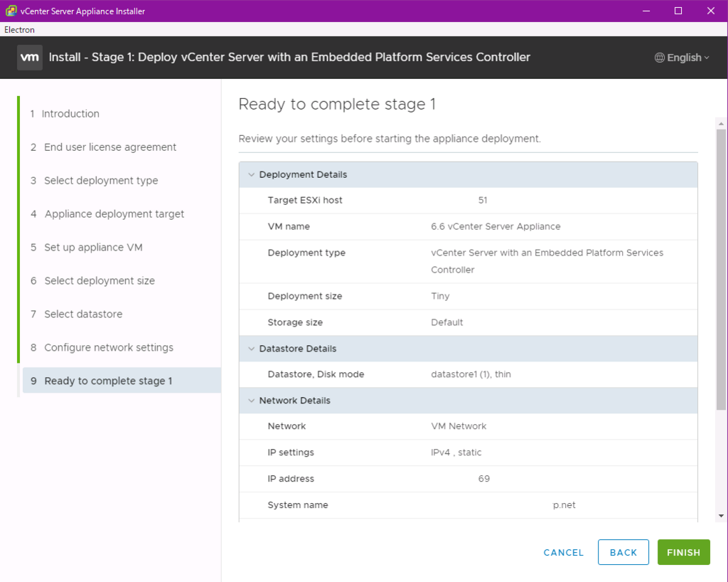Click the 'Deployment type' label

(306, 253)
